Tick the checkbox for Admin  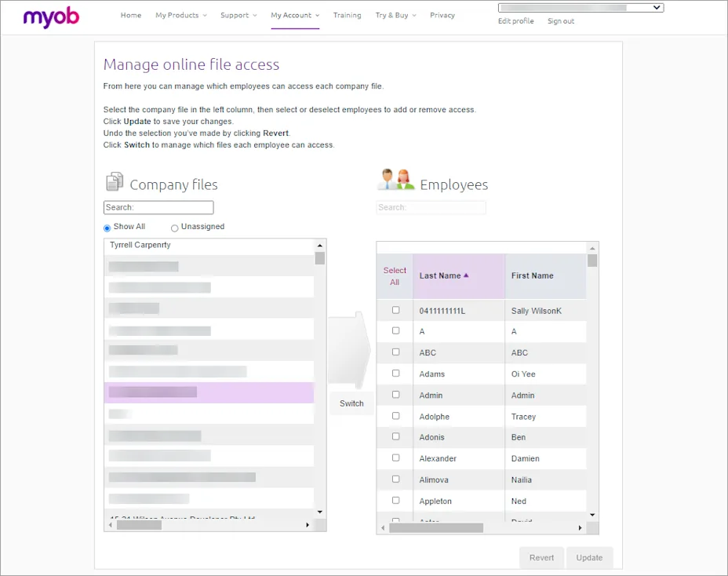click(x=395, y=395)
